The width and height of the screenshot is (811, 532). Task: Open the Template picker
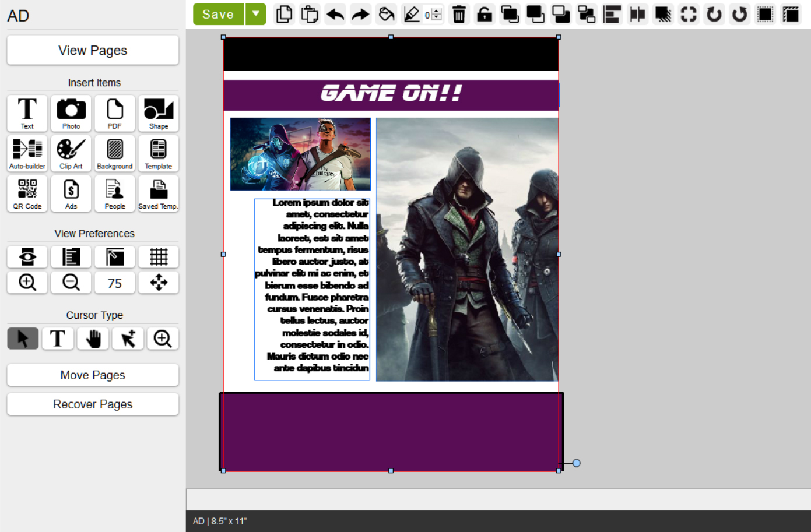coord(159,153)
